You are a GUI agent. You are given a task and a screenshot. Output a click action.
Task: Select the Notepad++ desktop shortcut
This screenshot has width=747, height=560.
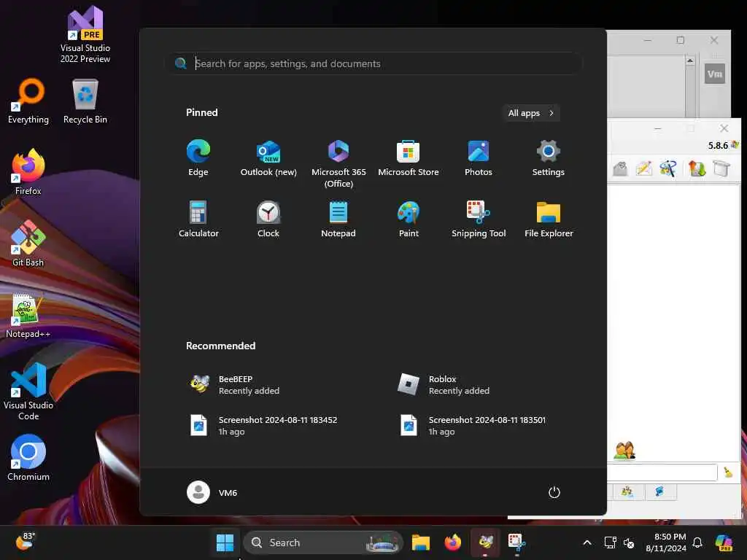(28, 316)
